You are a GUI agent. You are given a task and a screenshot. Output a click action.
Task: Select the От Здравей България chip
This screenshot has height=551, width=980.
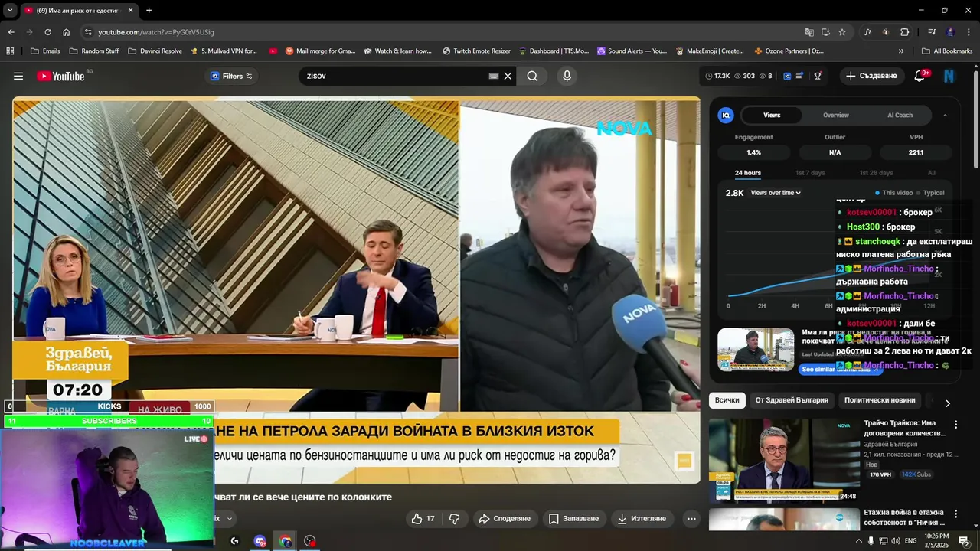pos(792,400)
